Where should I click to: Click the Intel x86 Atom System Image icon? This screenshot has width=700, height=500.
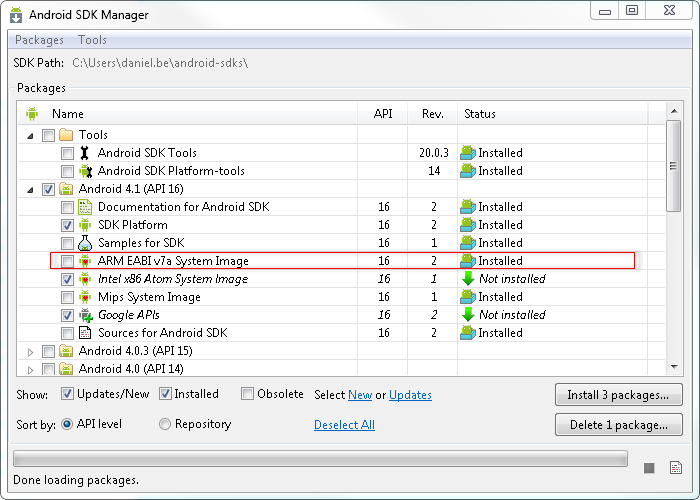85,279
